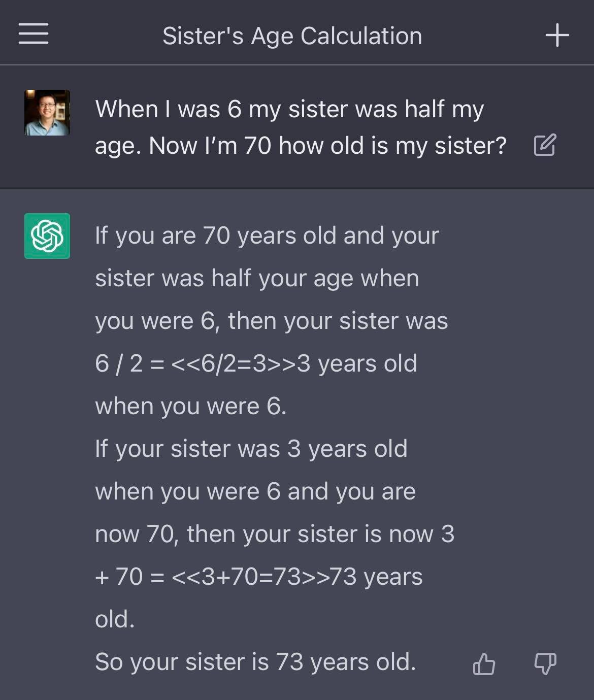The width and height of the screenshot is (594, 700).
Task: Click the line "If you are 70 years old and your"
Action: (267, 236)
